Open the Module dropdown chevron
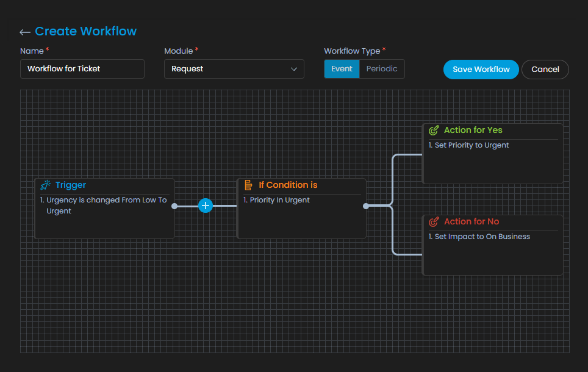This screenshot has width=588, height=372. (294, 69)
